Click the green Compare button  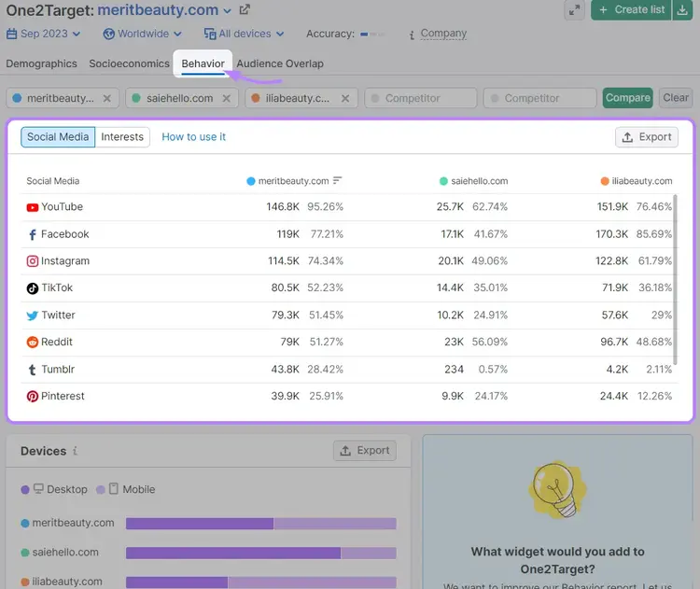click(x=628, y=98)
